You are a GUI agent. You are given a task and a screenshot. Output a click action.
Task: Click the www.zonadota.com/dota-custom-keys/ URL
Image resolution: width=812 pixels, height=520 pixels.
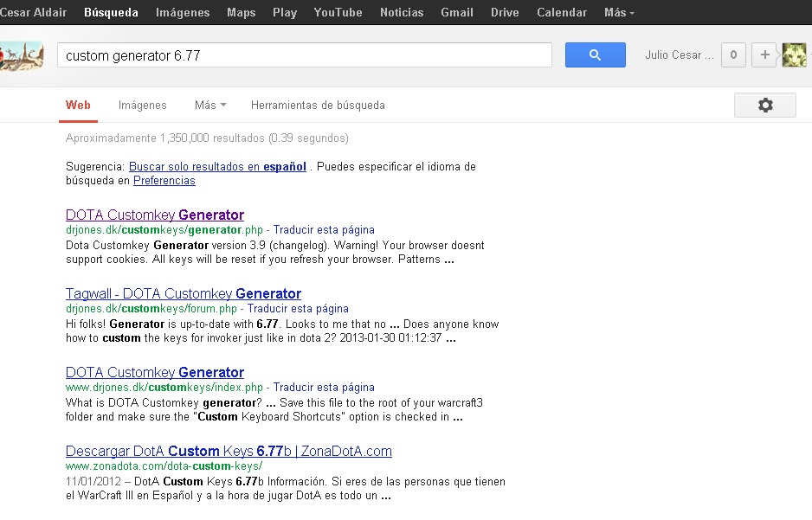[x=164, y=465]
